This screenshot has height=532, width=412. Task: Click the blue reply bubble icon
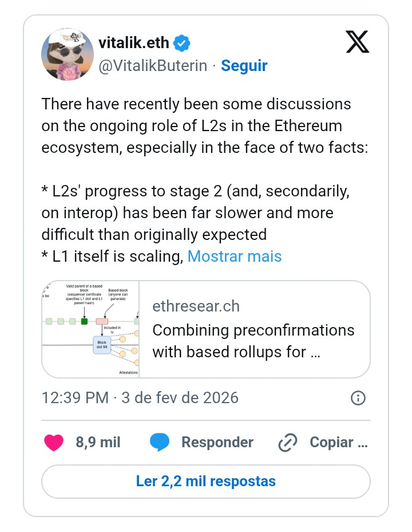160,442
